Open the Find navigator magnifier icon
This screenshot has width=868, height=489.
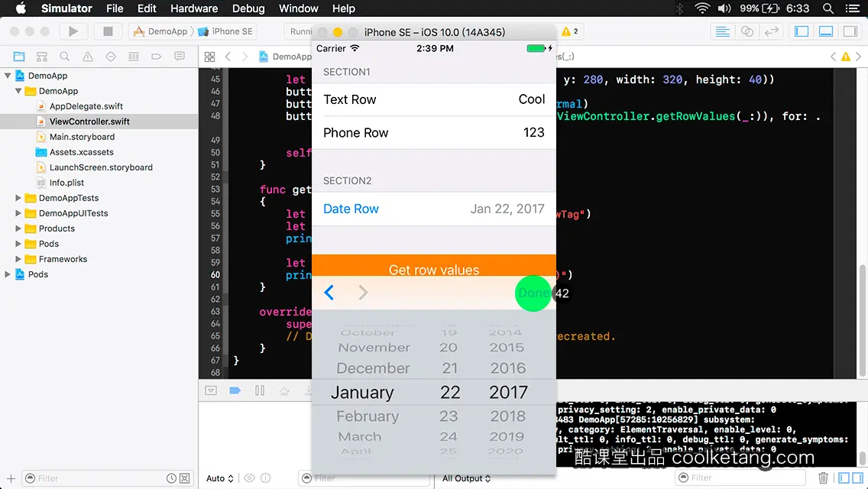65,57
